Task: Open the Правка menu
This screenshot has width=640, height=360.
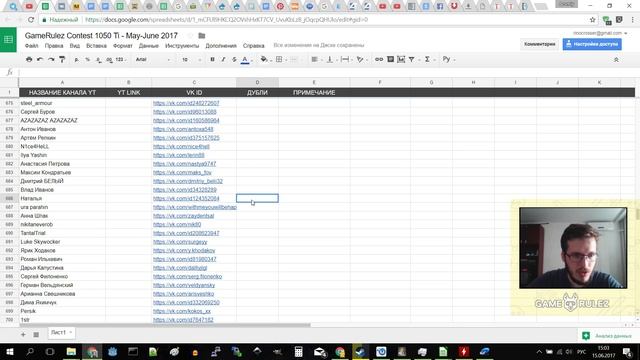Action: [x=54, y=46]
